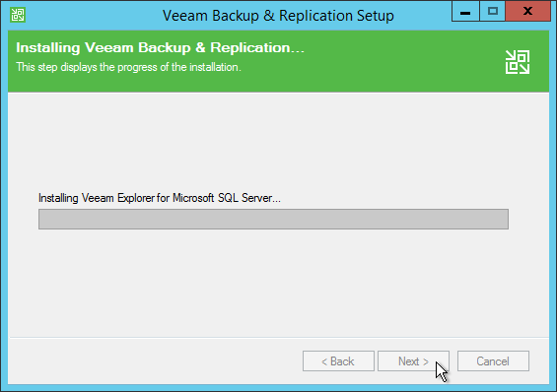This screenshot has height=392, width=557.
Task: Click the white Veeam logo in green header
Action: coord(518,62)
